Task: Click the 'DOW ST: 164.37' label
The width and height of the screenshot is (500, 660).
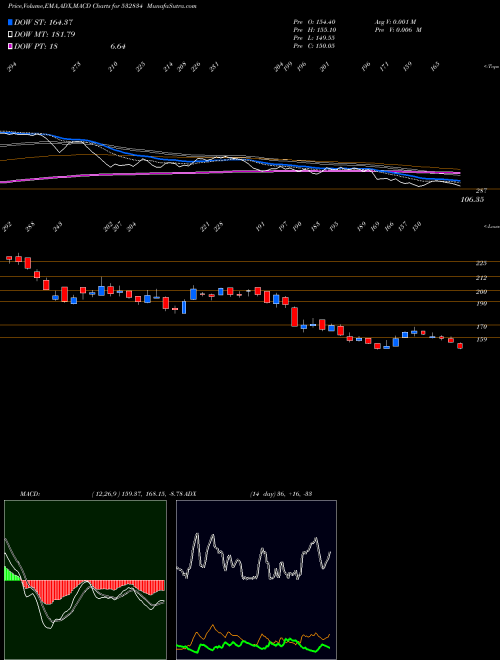Action: coord(44,22)
